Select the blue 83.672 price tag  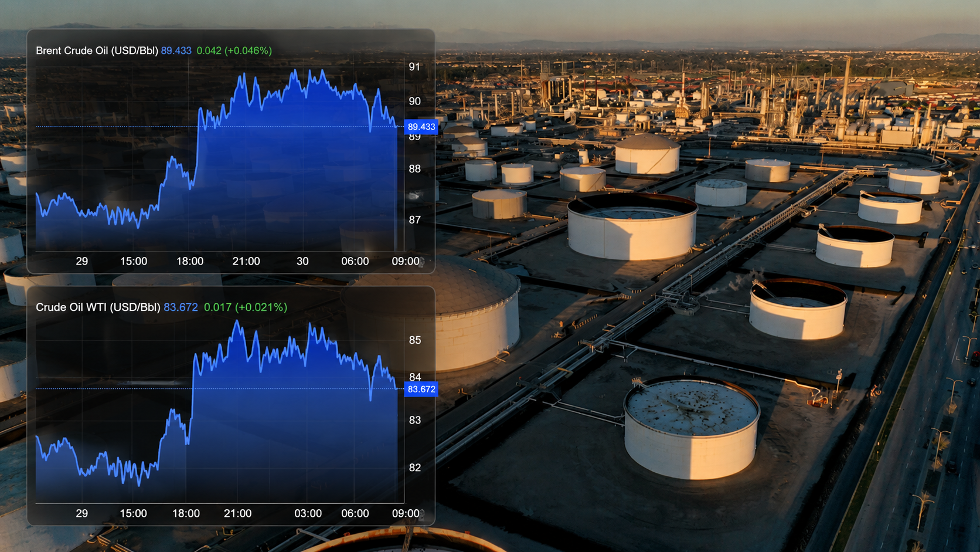click(421, 389)
